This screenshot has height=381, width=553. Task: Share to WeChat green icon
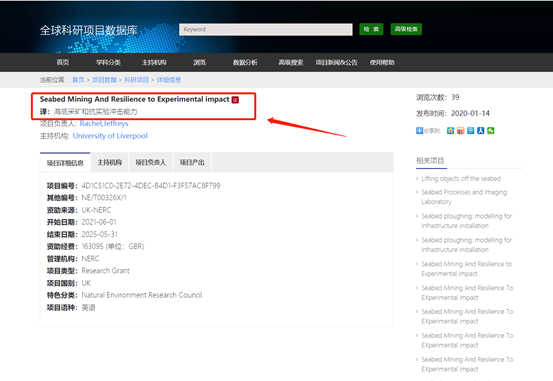coord(491,131)
